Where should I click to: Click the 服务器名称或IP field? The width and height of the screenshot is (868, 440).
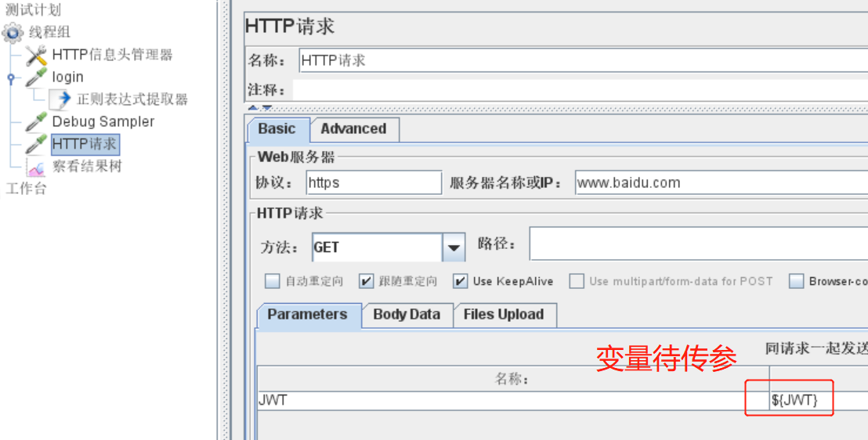(722, 182)
